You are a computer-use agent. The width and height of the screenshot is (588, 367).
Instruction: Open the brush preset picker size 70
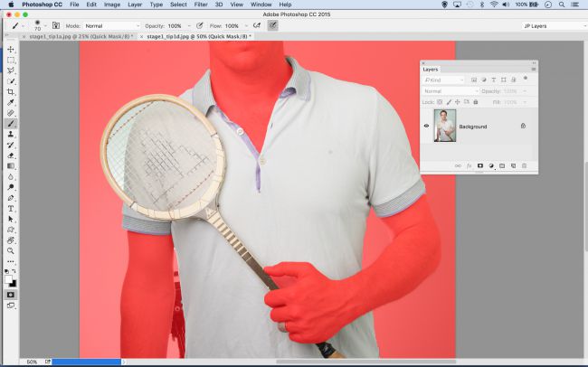(39, 26)
